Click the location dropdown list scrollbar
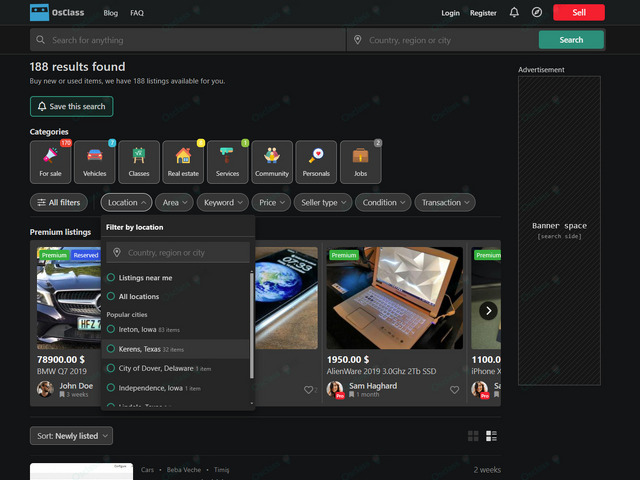Viewport: 640px width, 480px height. point(251,326)
